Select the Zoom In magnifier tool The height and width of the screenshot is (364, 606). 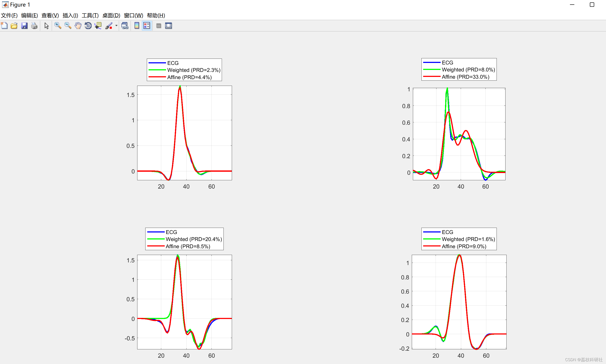(58, 26)
